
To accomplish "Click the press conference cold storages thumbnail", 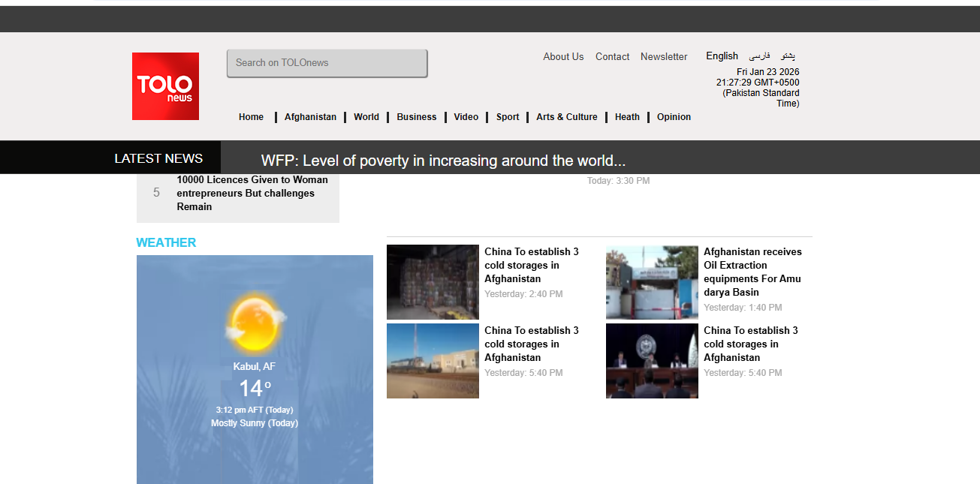I will pos(652,361).
